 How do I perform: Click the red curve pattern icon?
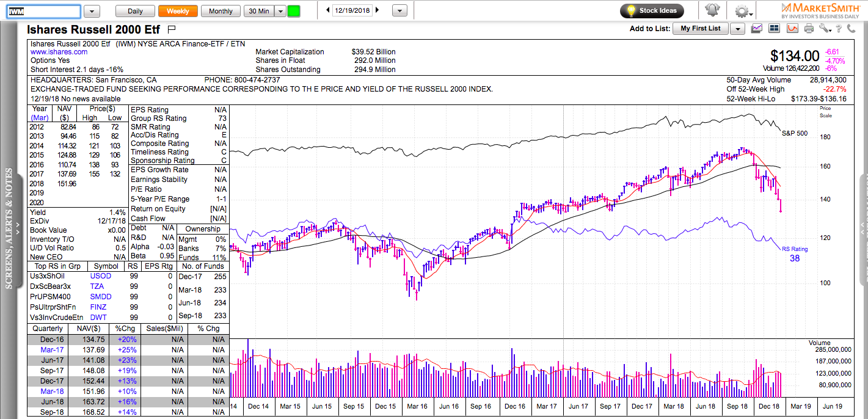coord(792,28)
